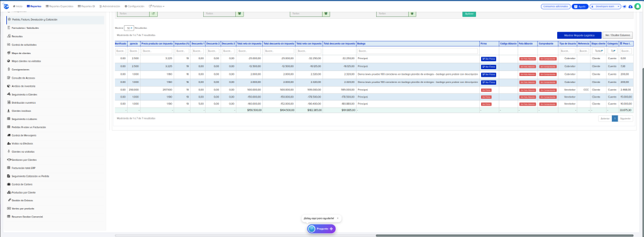Click the Ventas por producto icon
This screenshot has width=644, height=237.
point(9,208)
